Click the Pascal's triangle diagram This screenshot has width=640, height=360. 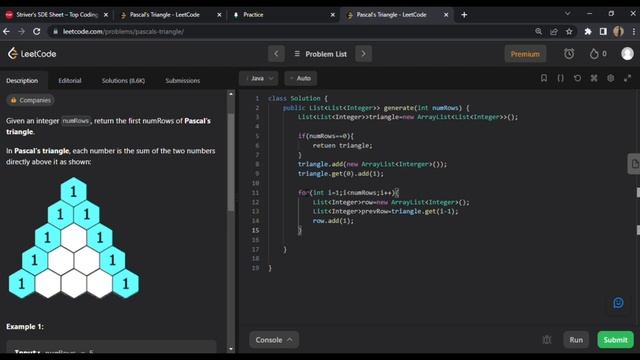click(74, 238)
